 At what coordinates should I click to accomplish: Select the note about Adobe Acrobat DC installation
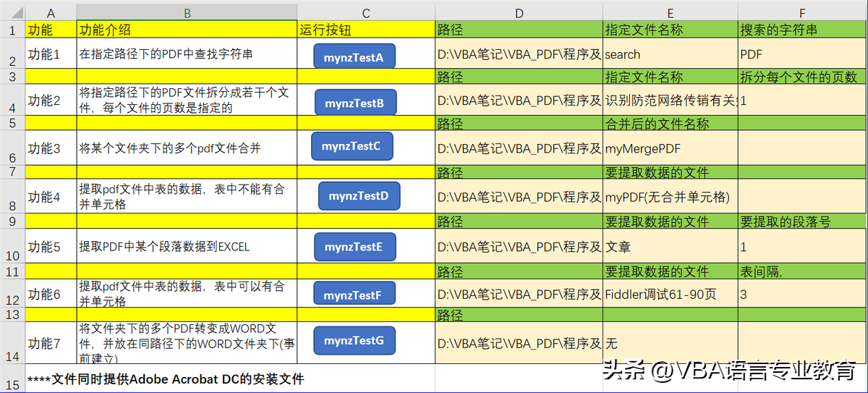click(x=166, y=379)
